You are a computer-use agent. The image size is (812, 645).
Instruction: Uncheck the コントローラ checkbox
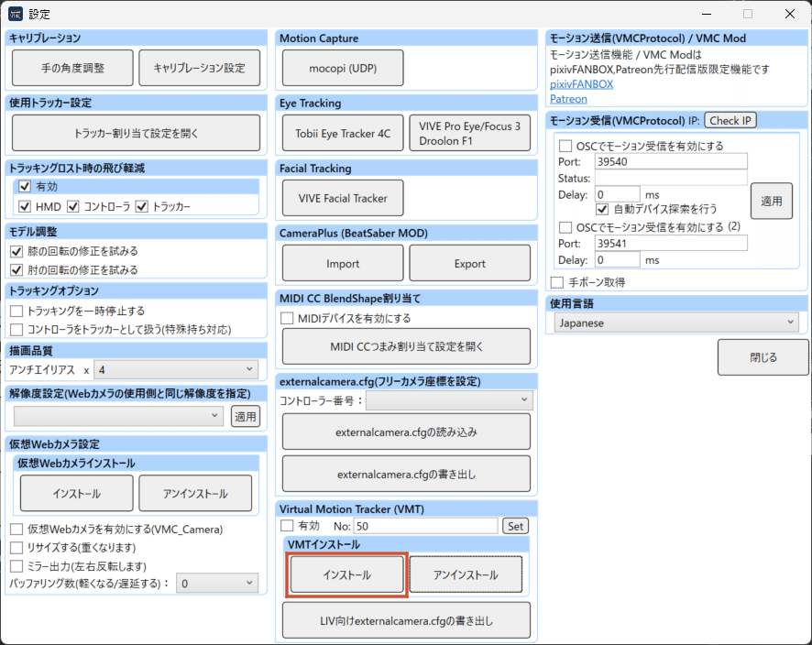73,206
